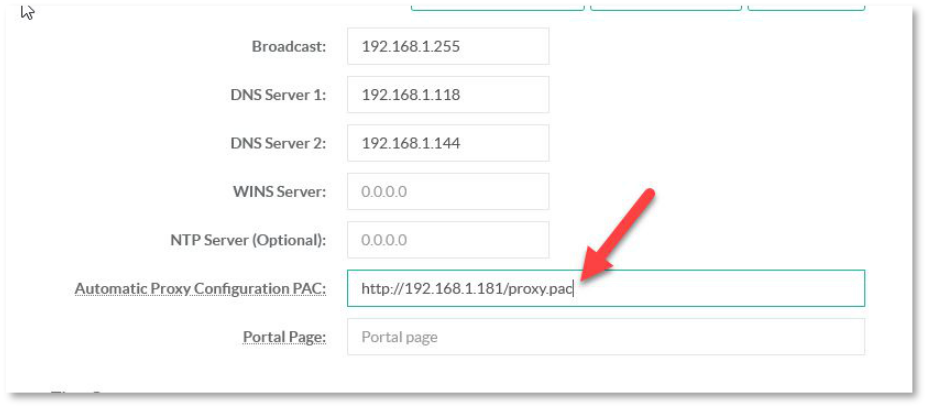Click into the empty WINS Server field
Screen dimensions: 929x410
pyautogui.click(x=447, y=191)
